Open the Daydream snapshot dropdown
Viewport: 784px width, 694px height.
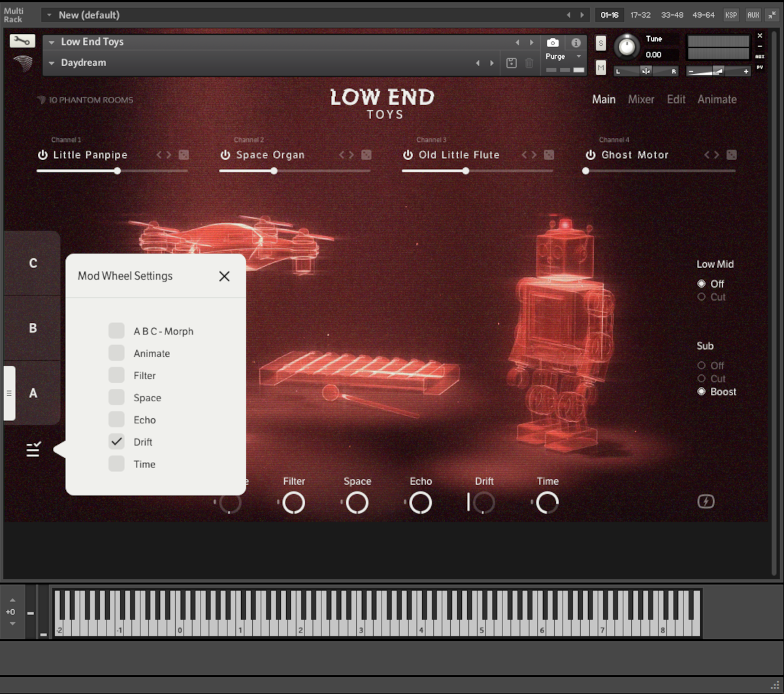[52, 63]
